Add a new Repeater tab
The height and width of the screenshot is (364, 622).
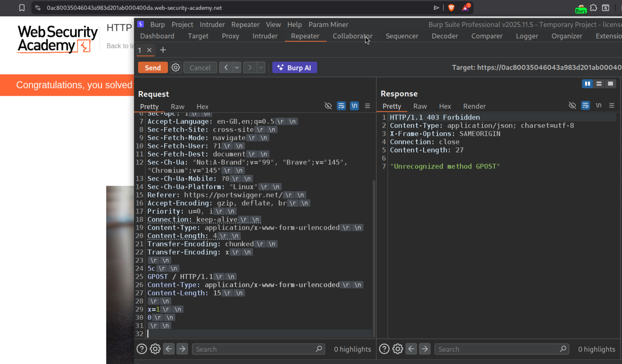tap(163, 50)
